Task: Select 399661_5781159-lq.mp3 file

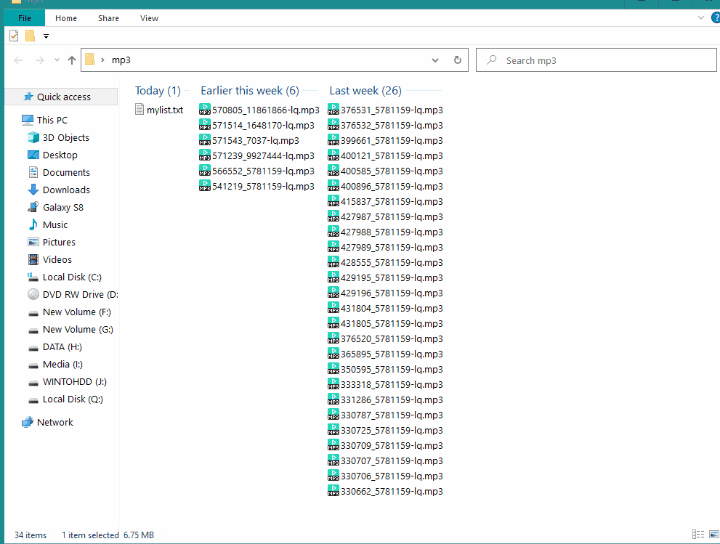Action: [x=385, y=140]
